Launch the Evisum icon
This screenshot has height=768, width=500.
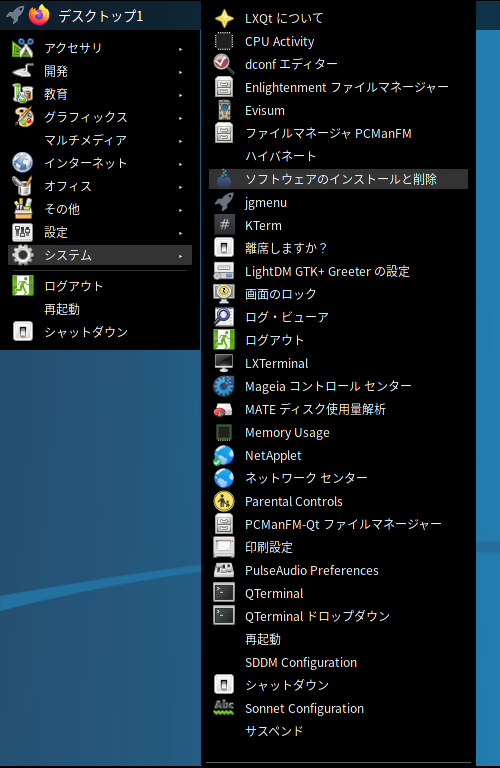224,110
